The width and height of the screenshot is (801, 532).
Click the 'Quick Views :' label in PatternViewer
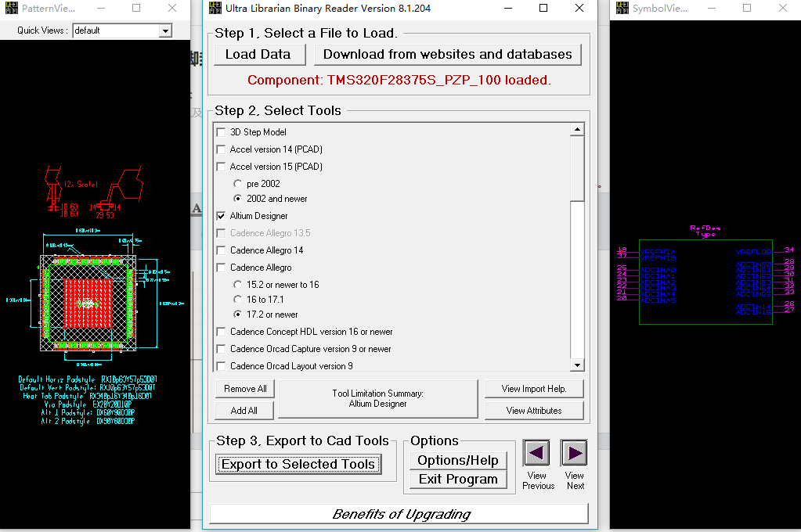point(42,31)
